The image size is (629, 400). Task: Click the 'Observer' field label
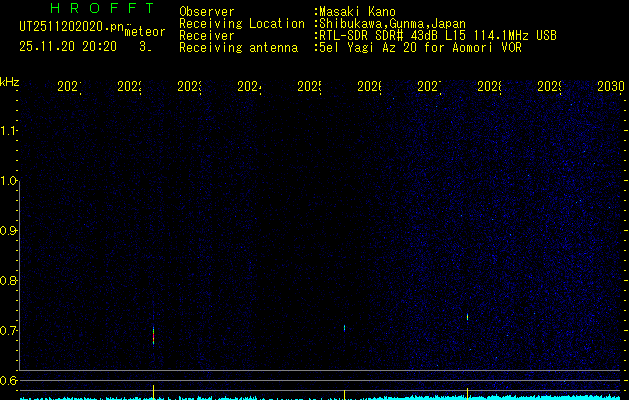coord(207,12)
